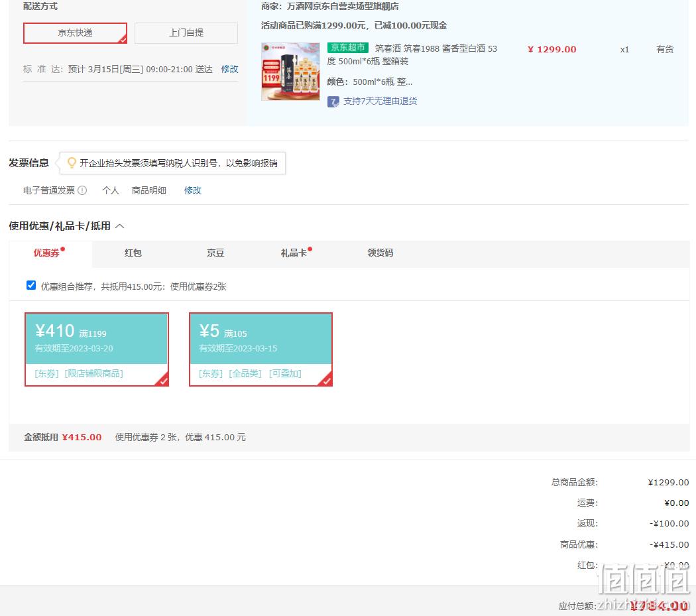Image resolution: width=696 pixels, height=616 pixels.
Task: Click 运费 value ¥0.00
Action: point(677,503)
